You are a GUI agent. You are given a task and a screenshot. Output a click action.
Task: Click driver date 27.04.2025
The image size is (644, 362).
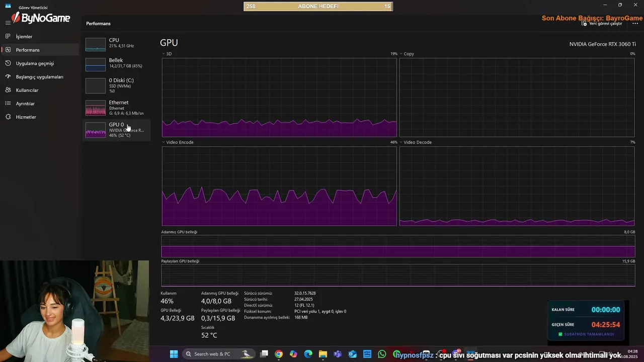pyautogui.click(x=303, y=299)
